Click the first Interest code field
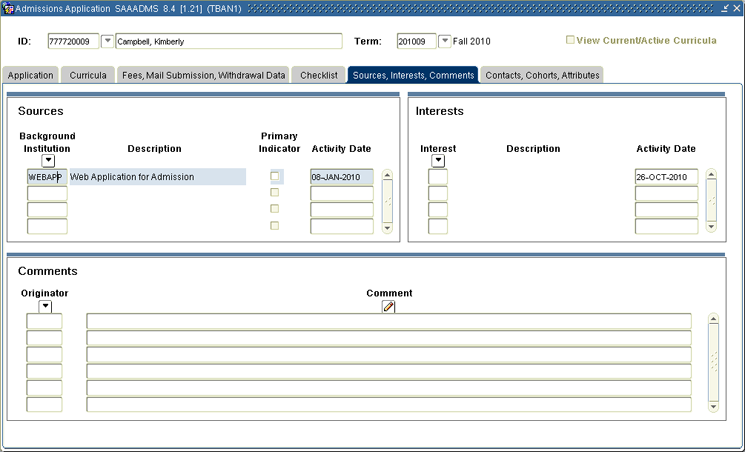 pyautogui.click(x=438, y=177)
